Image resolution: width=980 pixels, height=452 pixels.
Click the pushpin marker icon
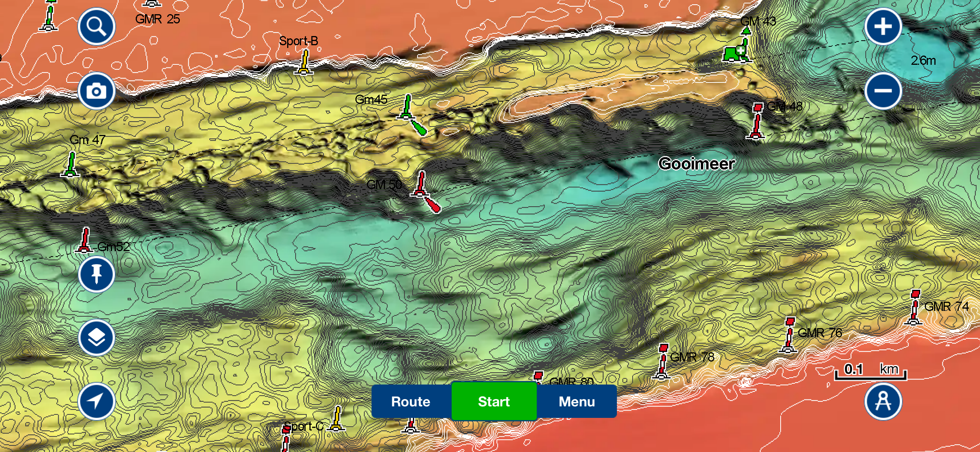(x=96, y=274)
